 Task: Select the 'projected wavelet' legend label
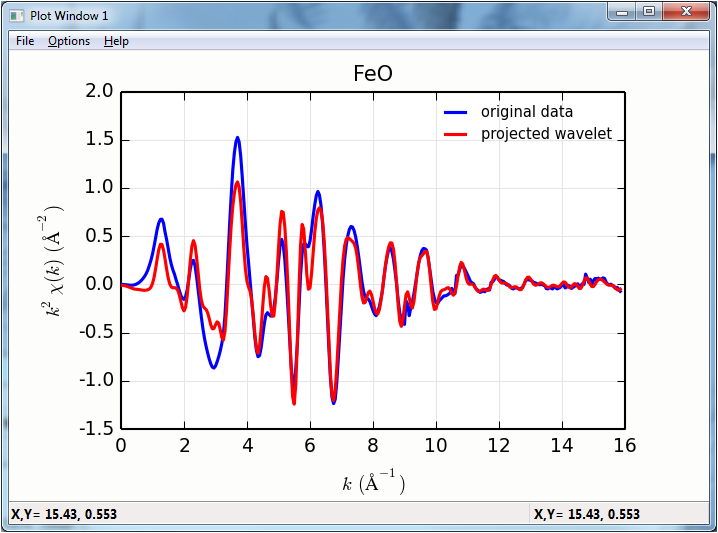(x=546, y=134)
